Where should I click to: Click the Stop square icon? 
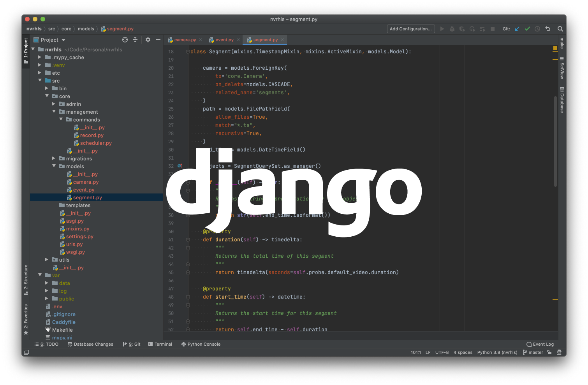493,29
